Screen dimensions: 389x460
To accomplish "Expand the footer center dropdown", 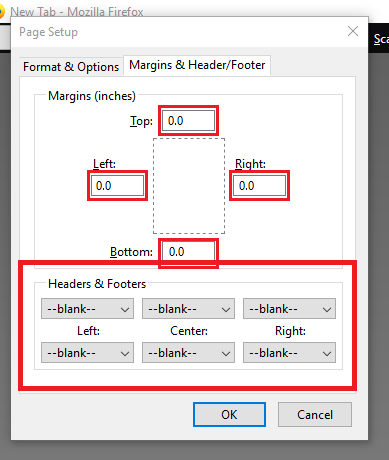I will pyautogui.click(x=188, y=353).
